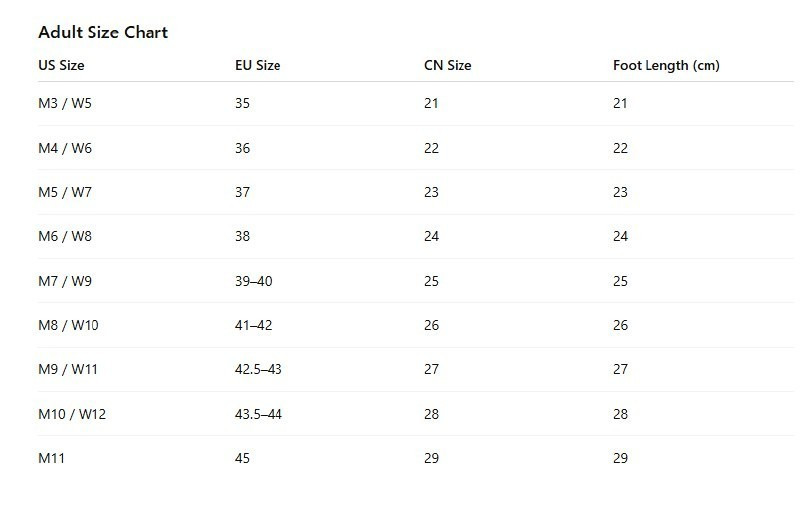Click the M11 size cell
Viewport: 800px width, 517px height.
52,458
